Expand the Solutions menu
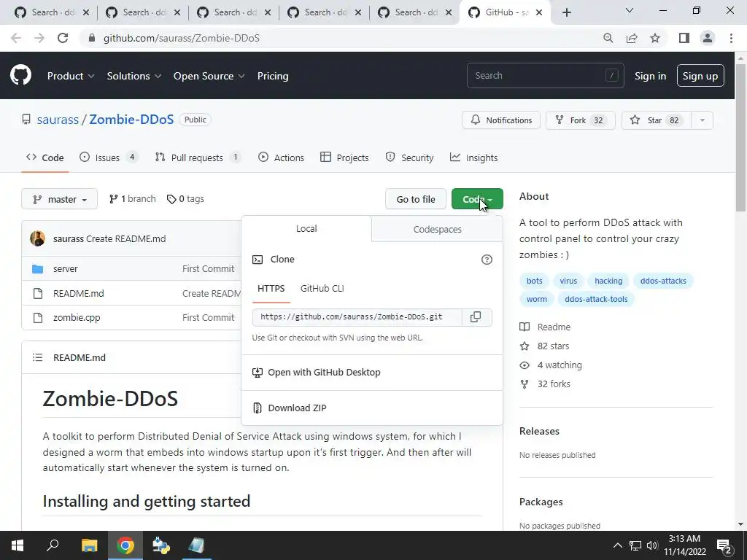This screenshot has height=560, width=747. coord(134,76)
